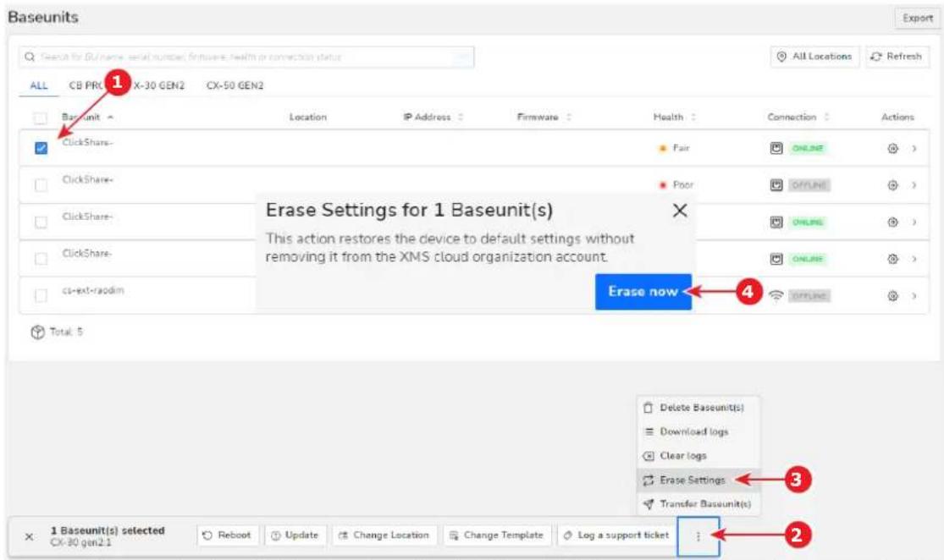Expand the first row with its chevron arrow
This screenshot has width=944, height=560.
pos(914,149)
